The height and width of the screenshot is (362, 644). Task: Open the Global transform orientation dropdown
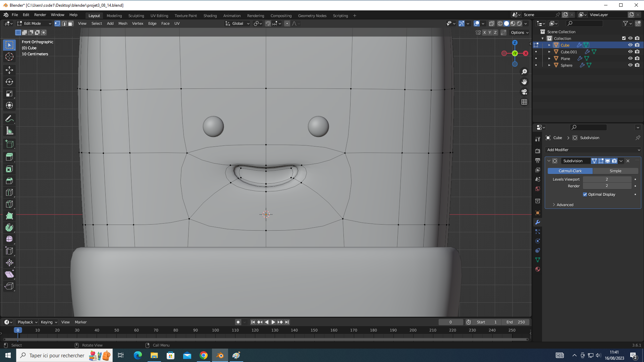tap(237, 23)
